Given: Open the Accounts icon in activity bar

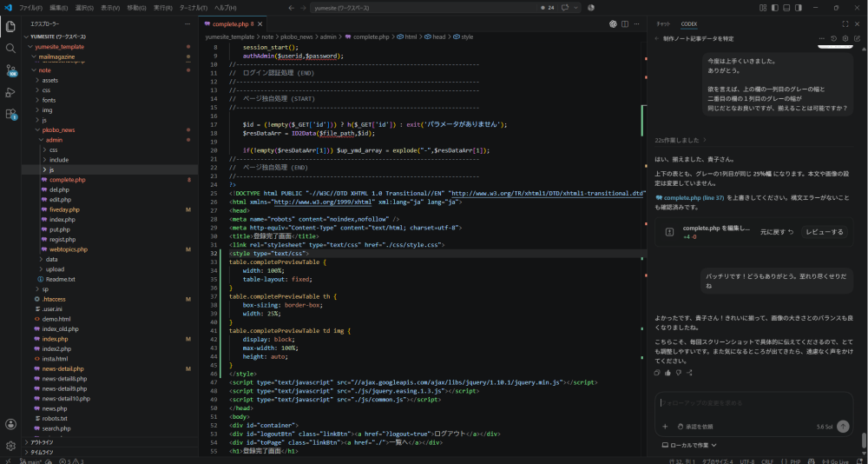Looking at the screenshot, I should (10, 424).
